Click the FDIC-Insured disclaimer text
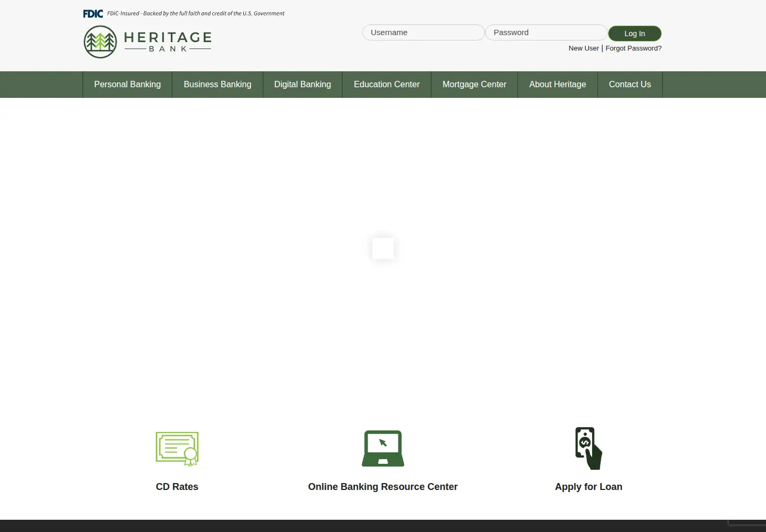766x532 pixels. (x=196, y=14)
